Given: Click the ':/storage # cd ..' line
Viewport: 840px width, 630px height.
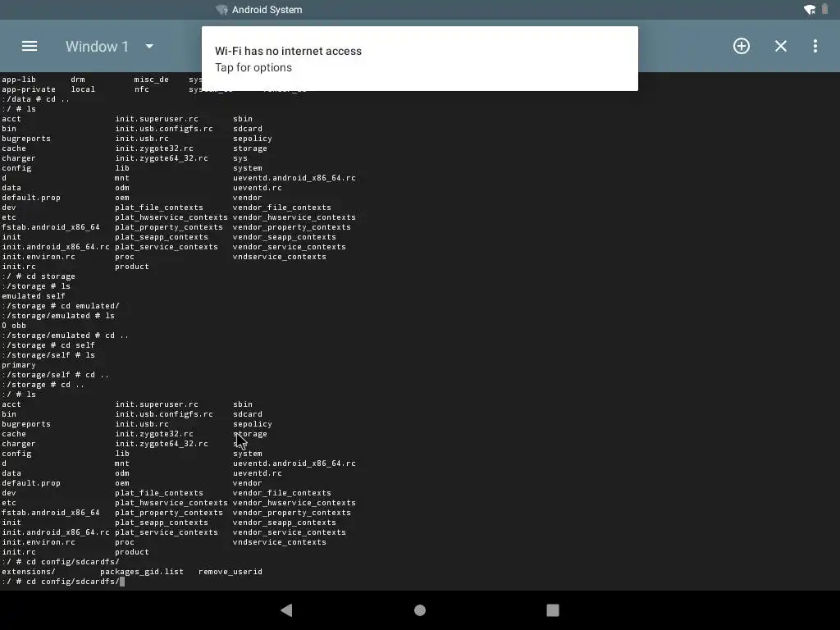Looking at the screenshot, I should pos(43,385).
